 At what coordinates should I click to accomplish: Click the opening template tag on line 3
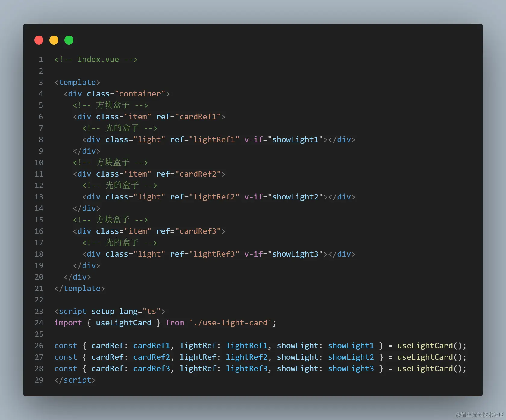(77, 83)
